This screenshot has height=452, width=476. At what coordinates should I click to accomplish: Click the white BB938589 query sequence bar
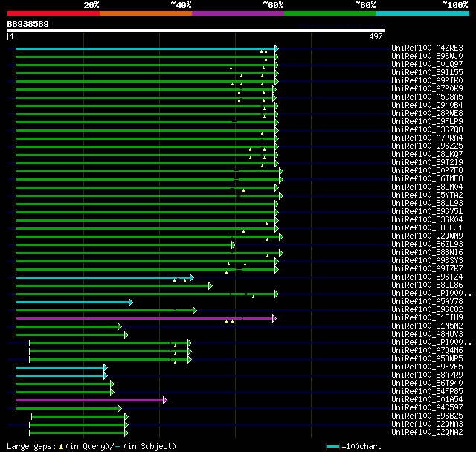point(196,30)
